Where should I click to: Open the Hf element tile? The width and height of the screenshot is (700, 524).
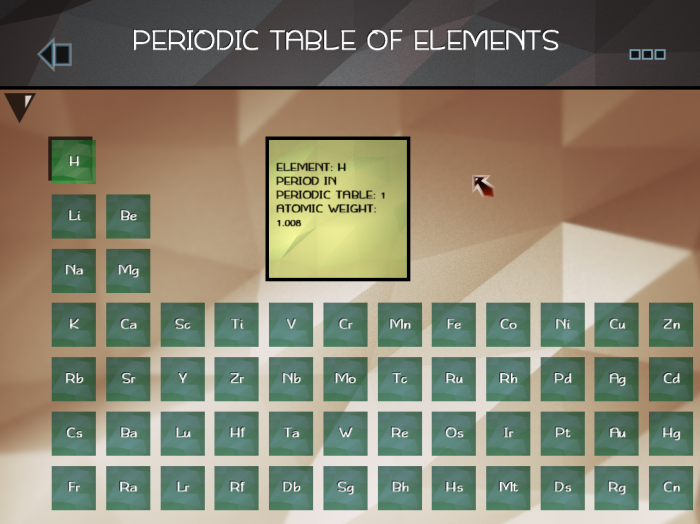[237, 433]
